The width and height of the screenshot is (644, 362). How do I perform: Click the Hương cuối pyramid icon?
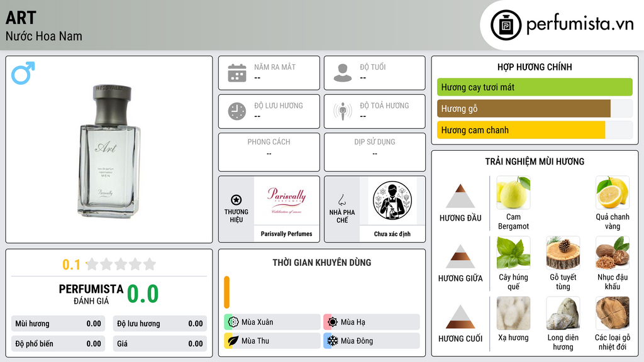(460, 317)
